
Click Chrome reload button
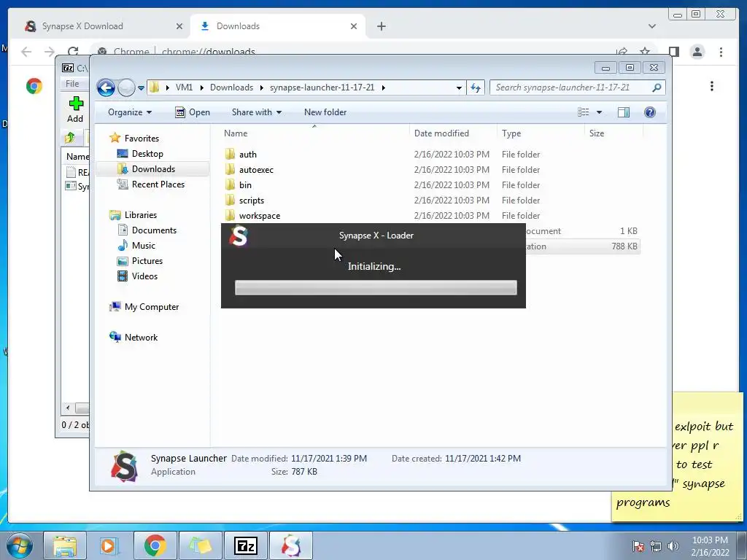click(72, 52)
